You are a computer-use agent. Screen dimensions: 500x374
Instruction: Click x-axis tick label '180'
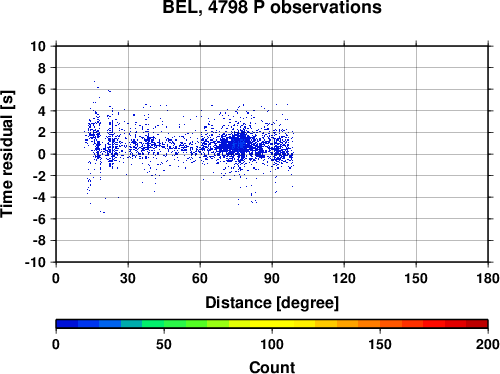click(x=488, y=278)
